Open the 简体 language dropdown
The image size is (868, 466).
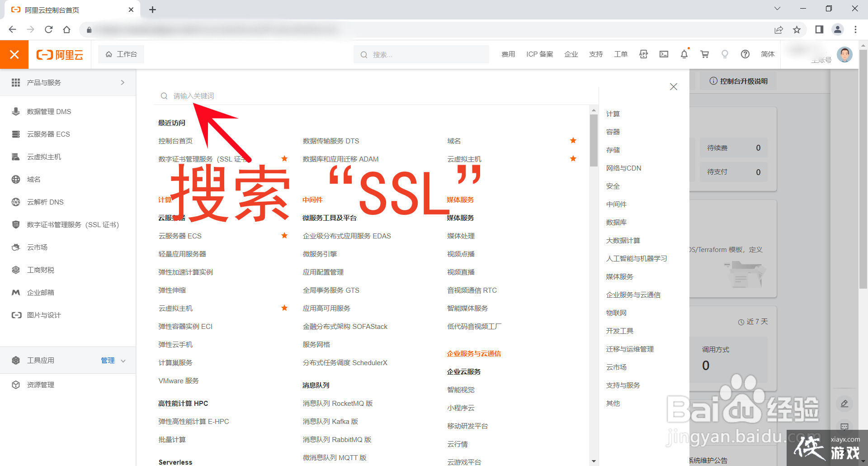coord(768,54)
